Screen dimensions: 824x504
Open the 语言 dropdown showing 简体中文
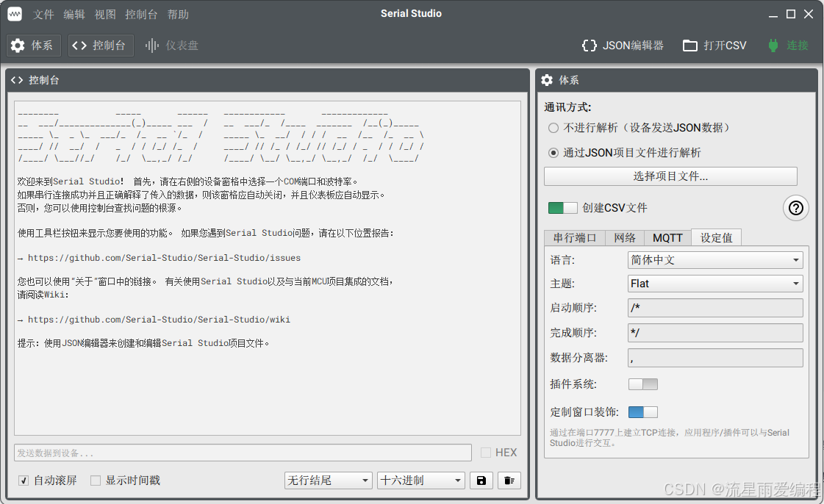[x=715, y=260]
